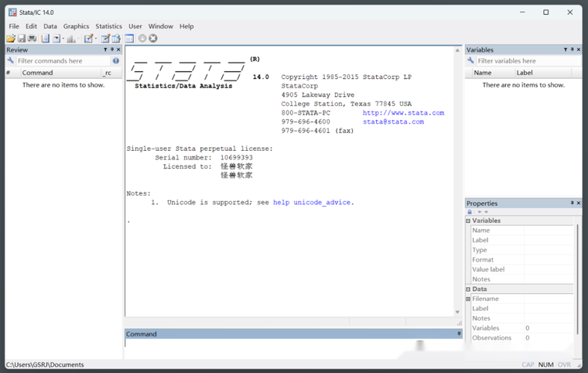The height and width of the screenshot is (373, 588).
Task: Click the C:\Users\GSRJ\Documents status path
Action: pos(45,364)
